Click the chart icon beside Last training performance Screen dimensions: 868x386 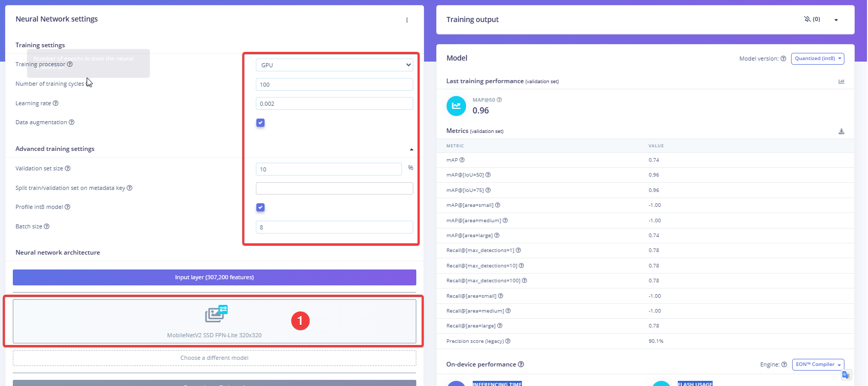841,81
